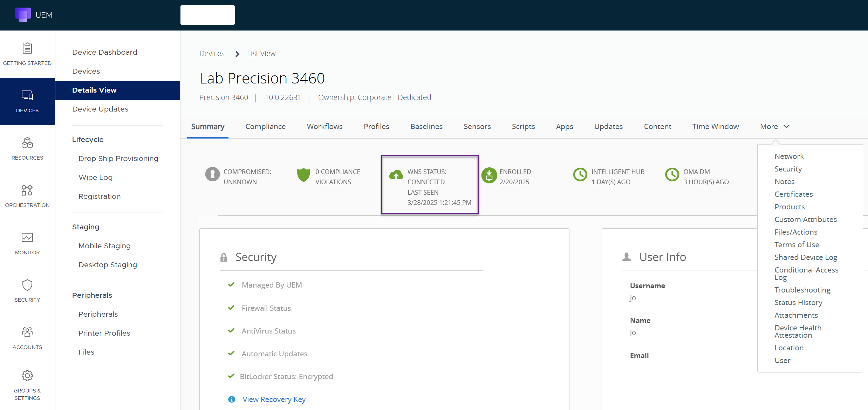Open the Orchestration sidebar icon
Screen dimensions: 868x410
[27, 190]
